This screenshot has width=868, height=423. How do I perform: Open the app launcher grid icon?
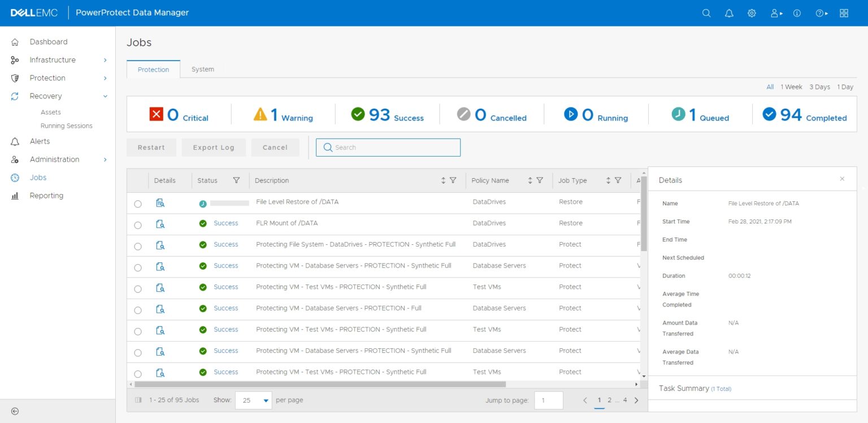coord(844,13)
